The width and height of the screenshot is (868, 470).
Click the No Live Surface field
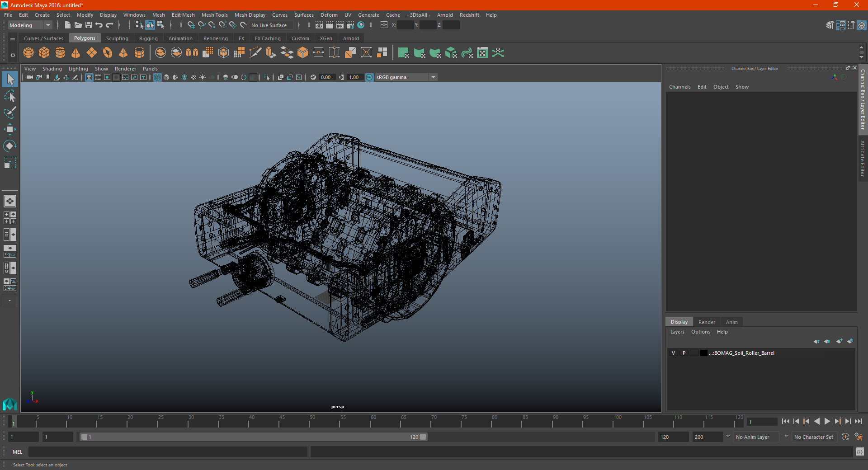(x=272, y=25)
